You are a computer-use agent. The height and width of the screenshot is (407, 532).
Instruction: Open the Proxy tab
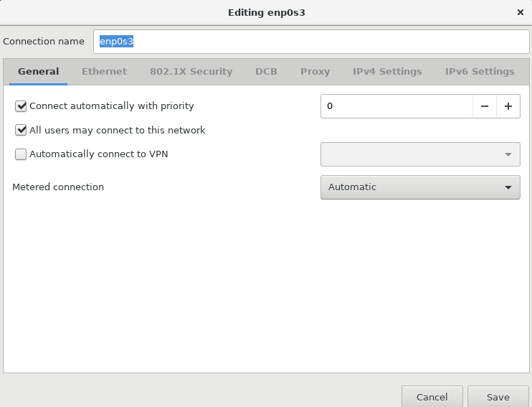tap(315, 72)
